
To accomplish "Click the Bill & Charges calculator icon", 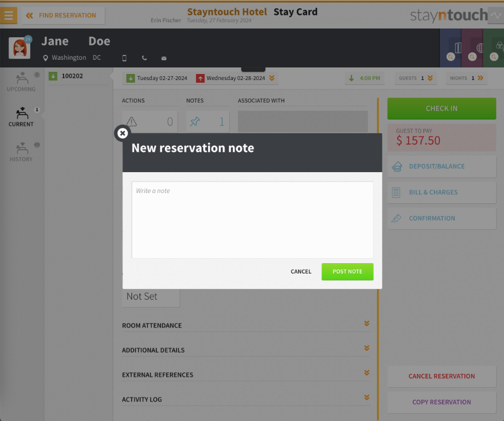I will (x=396, y=192).
